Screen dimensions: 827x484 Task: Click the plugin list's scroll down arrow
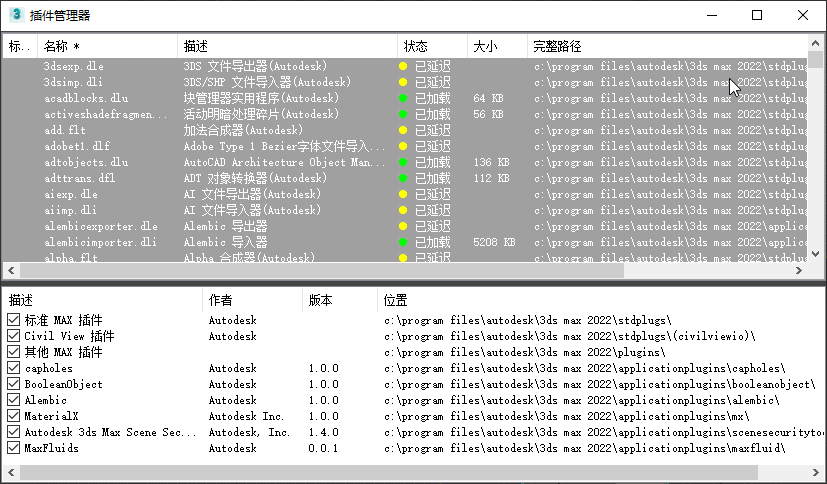[x=815, y=254]
